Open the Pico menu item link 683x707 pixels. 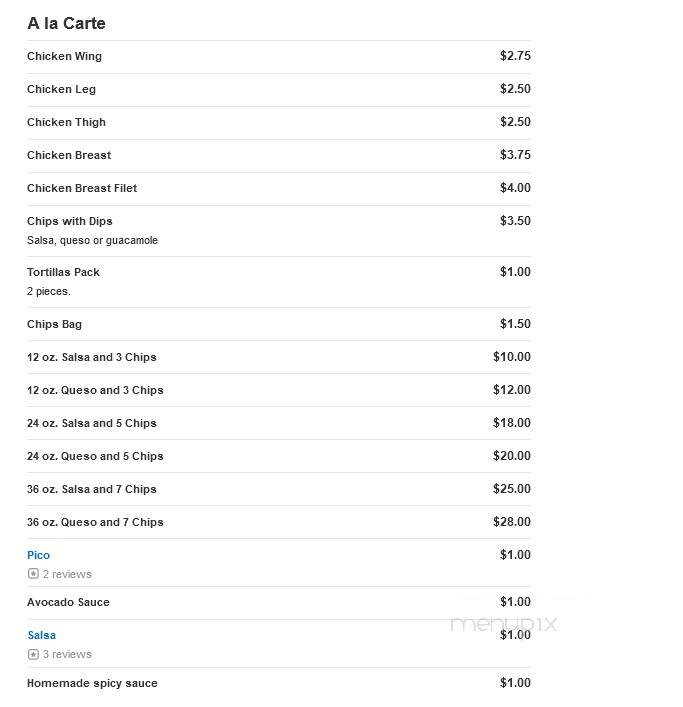(x=38, y=555)
